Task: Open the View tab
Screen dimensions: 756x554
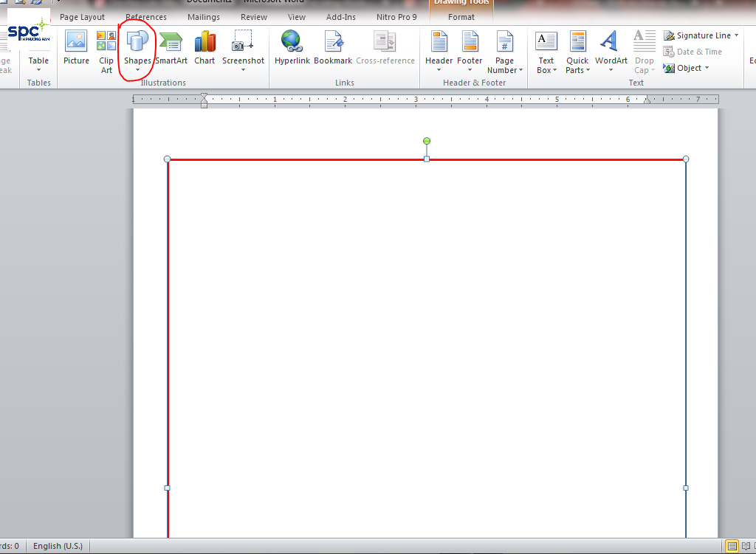Action: pyautogui.click(x=297, y=17)
